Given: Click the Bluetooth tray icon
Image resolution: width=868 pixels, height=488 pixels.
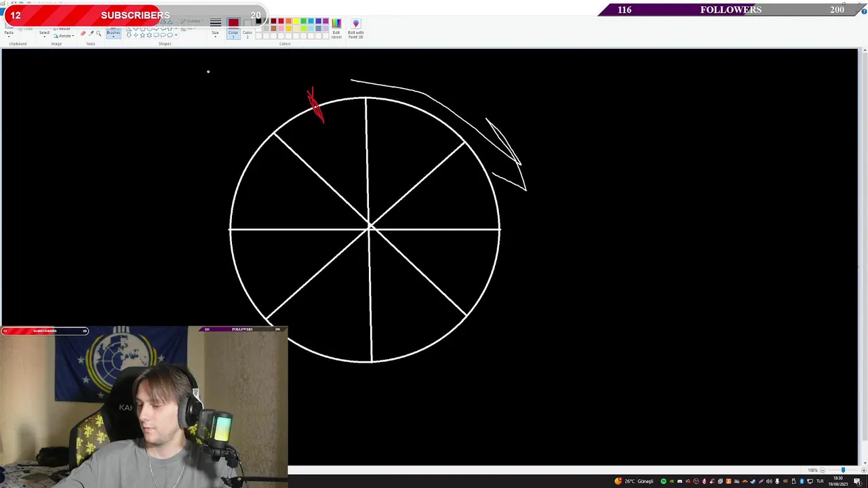Looking at the screenshot, I should (802, 481).
